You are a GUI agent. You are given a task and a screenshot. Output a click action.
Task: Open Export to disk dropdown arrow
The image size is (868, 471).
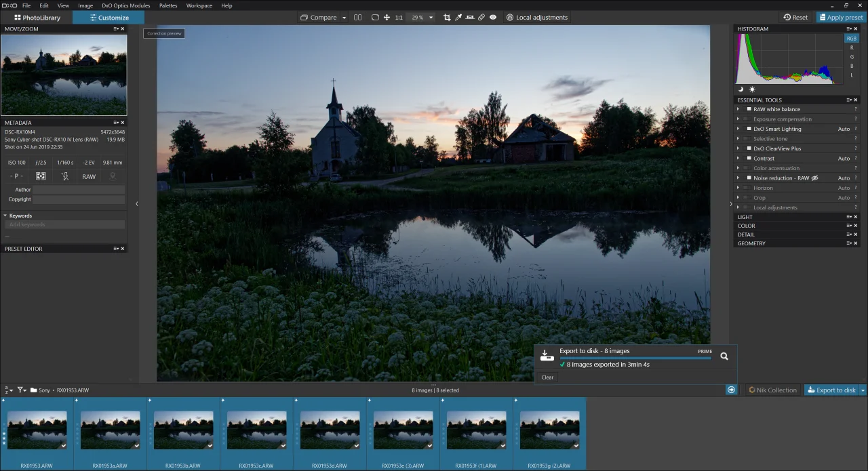863,390
